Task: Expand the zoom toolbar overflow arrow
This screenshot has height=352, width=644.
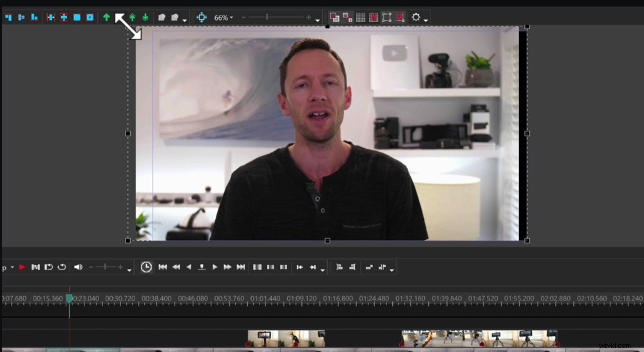Action: [317, 20]
